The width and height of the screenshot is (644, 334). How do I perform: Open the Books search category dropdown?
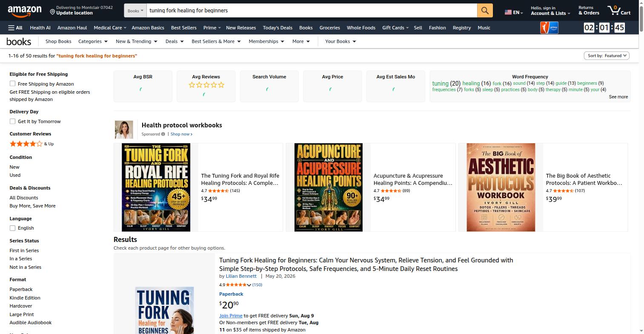click(x=135, y=11)
